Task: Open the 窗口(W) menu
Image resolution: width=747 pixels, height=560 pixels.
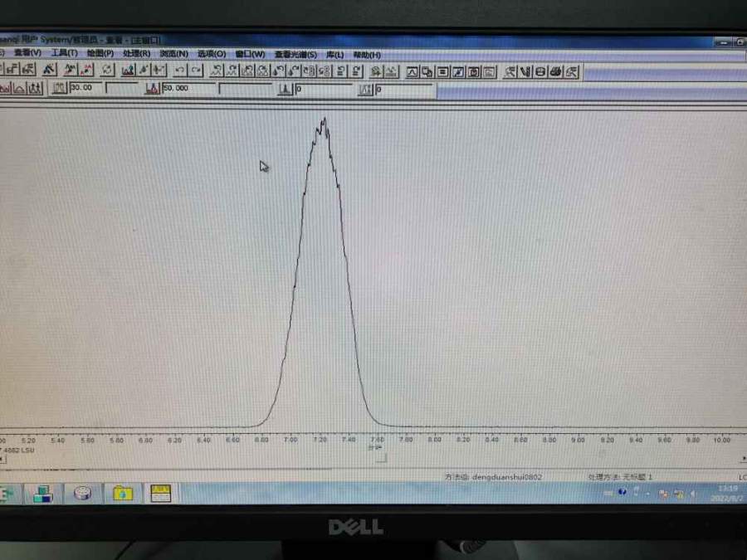Action: 250,54
